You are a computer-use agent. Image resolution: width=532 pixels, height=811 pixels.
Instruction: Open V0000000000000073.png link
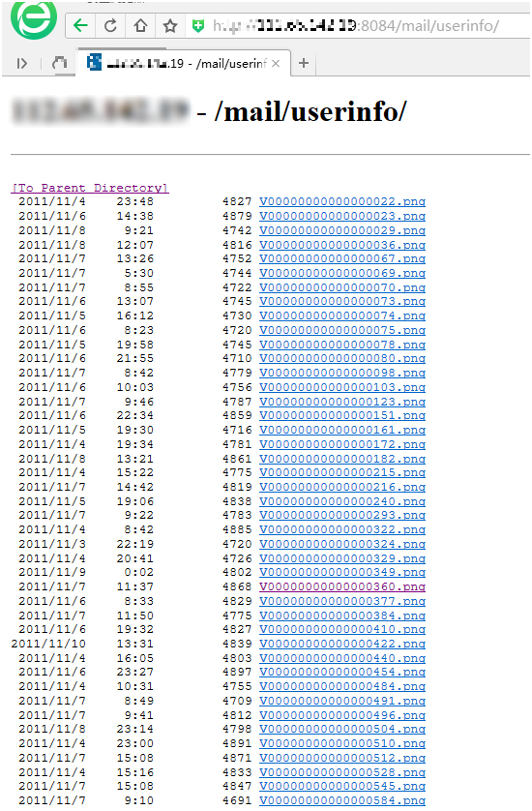(342, 302)
